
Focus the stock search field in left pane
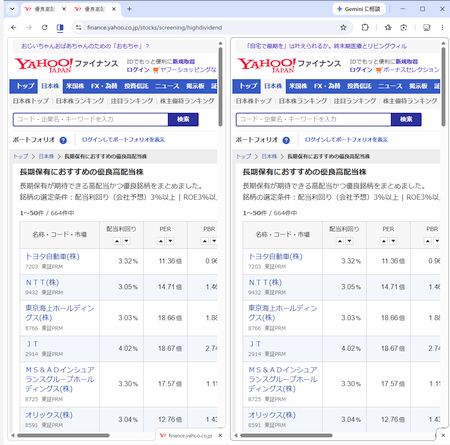coord(91,119)
